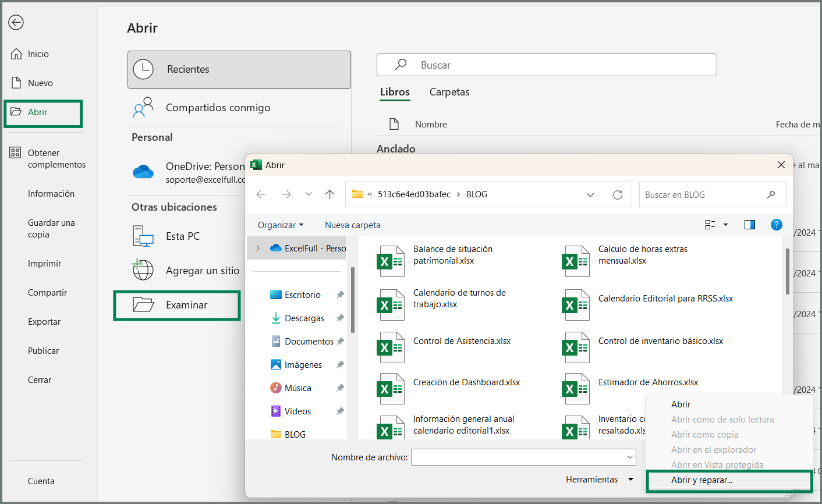Choose Guardar una copia
This screenshot has width=822, height=504.
pyautogui.click(x=51, y=229)
